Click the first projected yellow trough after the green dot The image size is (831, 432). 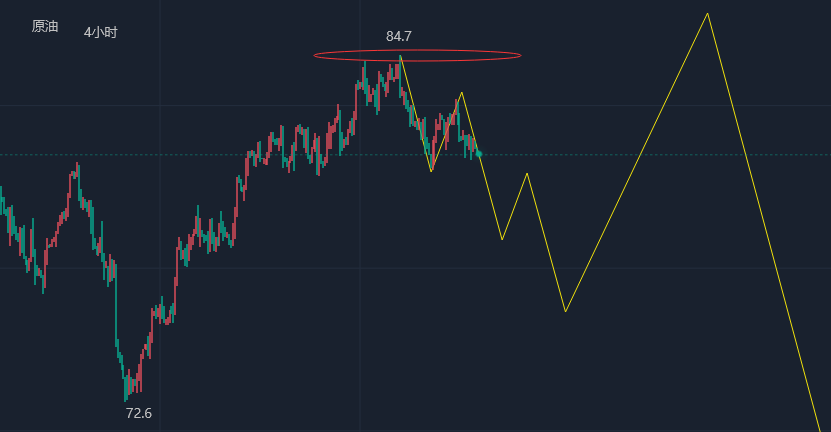coord(502,239)
